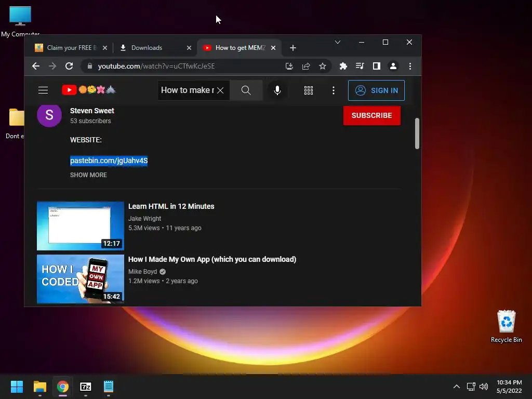Open Chrome profile avatar
This screenshot has width=532, height=399.
[393, 66]
